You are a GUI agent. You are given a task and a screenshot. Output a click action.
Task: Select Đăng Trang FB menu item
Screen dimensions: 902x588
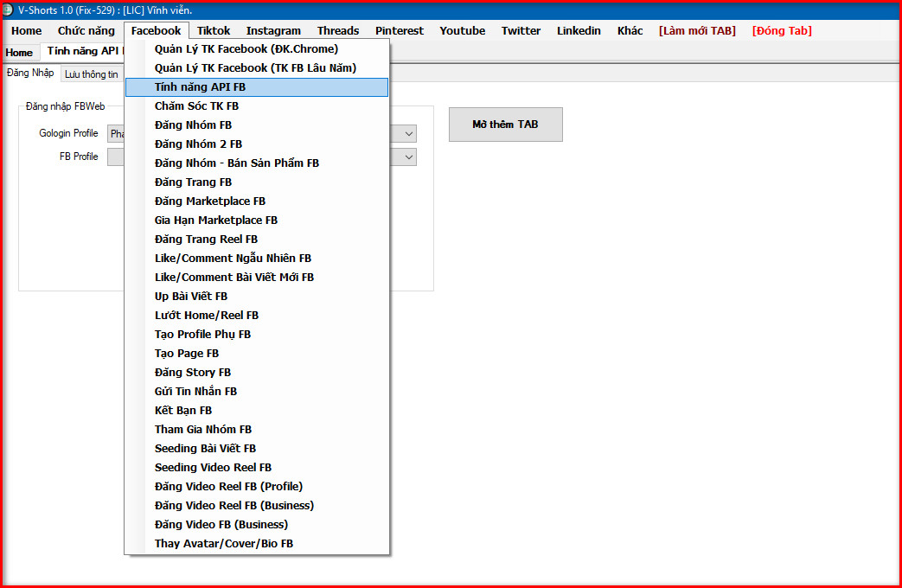[x=257, y=182]
